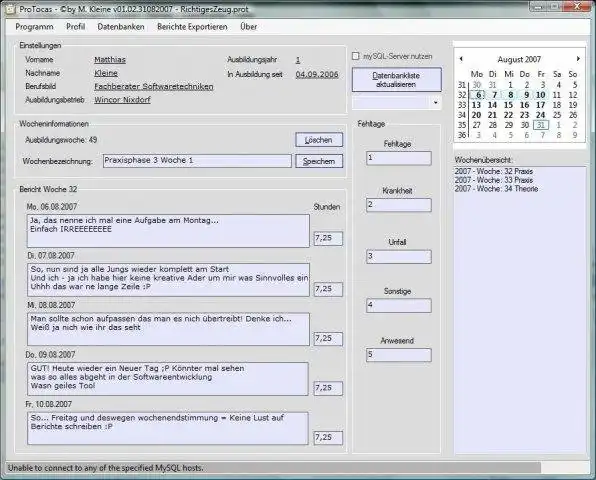The height and width of the screenshot is (480, 596).
Task: Enable the mySQL-Server nutzen checkbox
Action: coord(355,56)
